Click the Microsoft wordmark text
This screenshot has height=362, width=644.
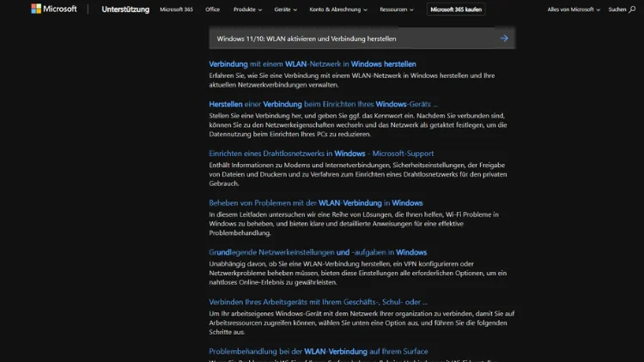60,9
